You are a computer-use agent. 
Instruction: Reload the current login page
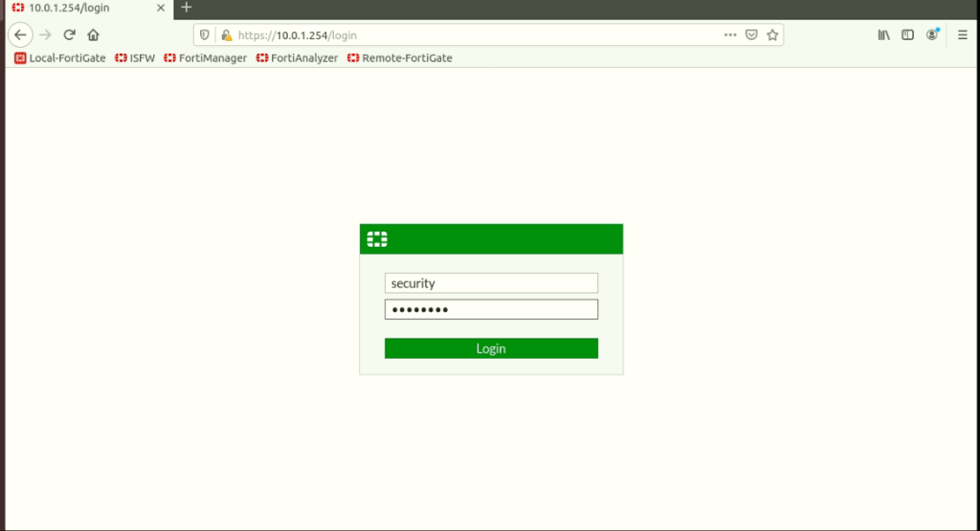pyautogui.click(x=69, y=35)
